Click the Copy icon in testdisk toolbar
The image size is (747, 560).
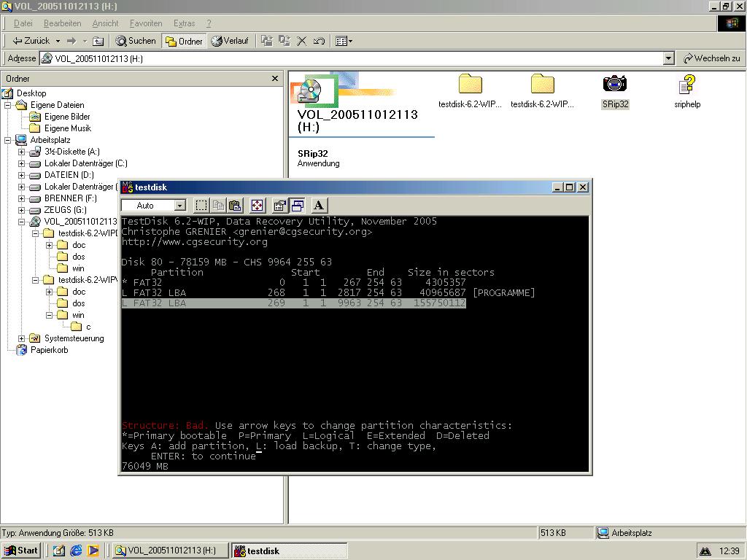[218, 206]
